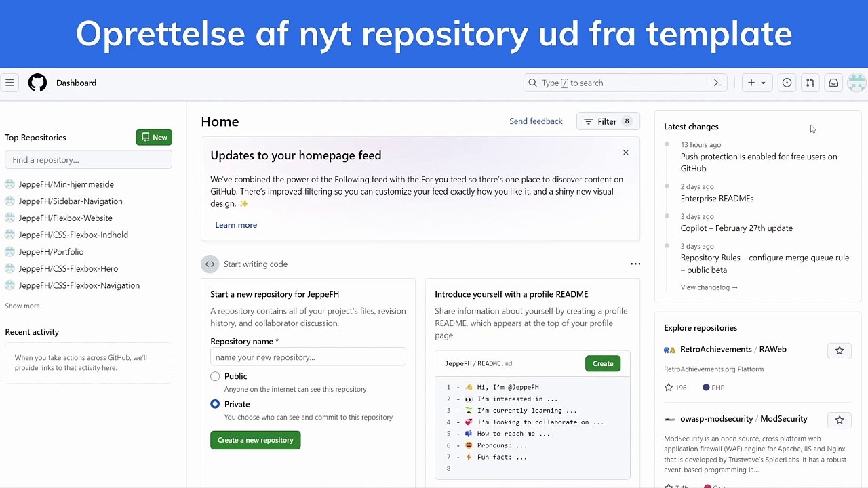Click the RetroAchievements organization avatar
The image size is (868, 488).
[x=669, y=350]
